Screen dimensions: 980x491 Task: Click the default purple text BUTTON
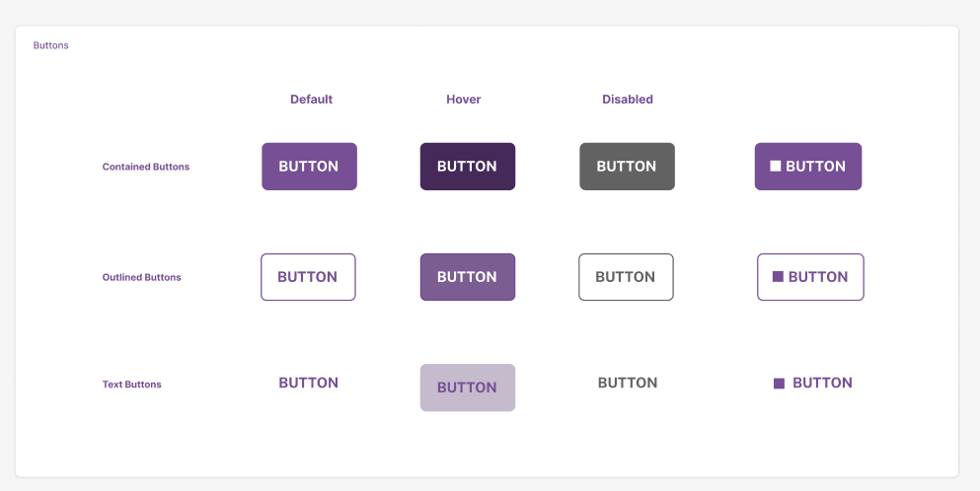[x=308, y=383]
